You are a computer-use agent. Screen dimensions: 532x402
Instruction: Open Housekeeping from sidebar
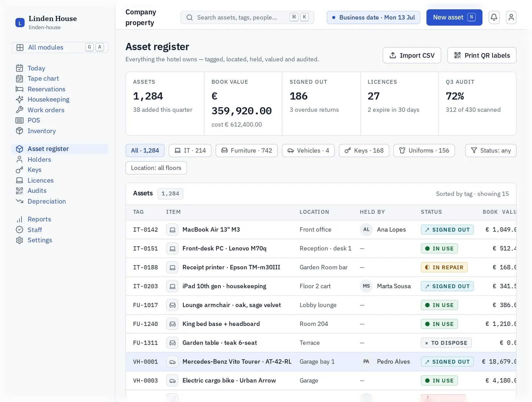click(60, 100)
